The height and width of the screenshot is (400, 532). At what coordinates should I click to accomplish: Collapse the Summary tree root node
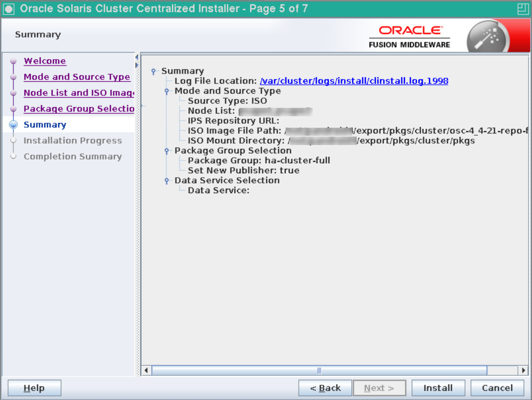coord(154,71)
